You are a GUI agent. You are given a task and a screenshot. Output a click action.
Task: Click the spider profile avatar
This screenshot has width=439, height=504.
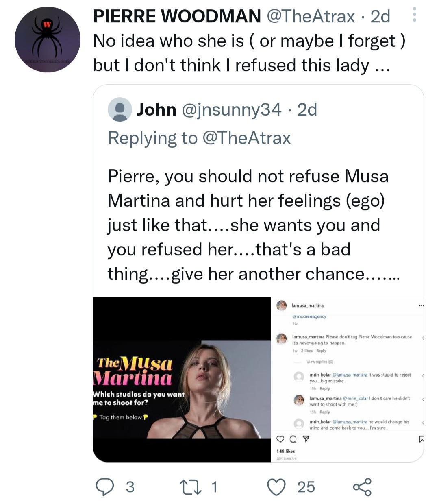(x=48, y=39)
